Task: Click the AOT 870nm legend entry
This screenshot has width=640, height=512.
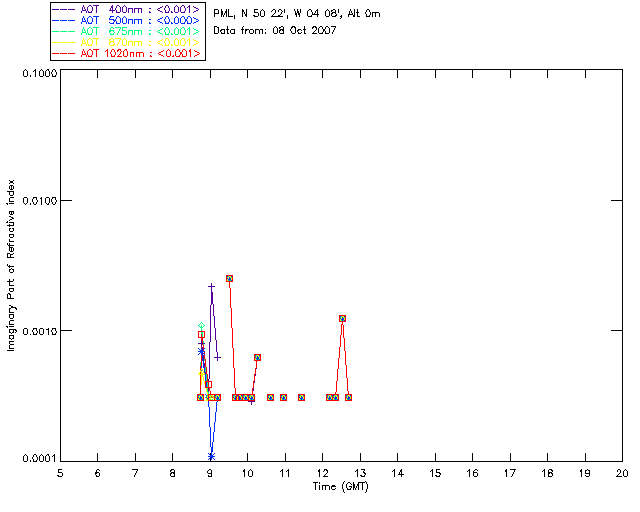Action: (126, 42)
